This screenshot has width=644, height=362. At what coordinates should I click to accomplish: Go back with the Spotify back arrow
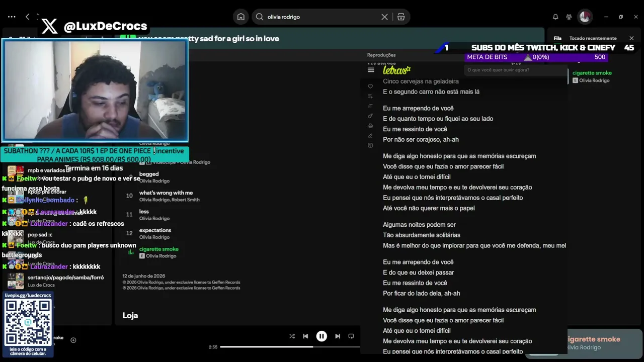coord(27,17)
